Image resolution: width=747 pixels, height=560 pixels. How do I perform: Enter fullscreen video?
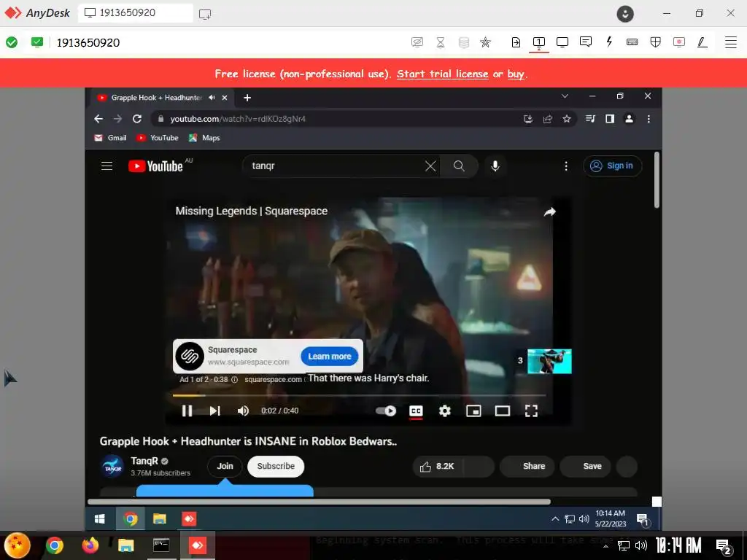531,411
